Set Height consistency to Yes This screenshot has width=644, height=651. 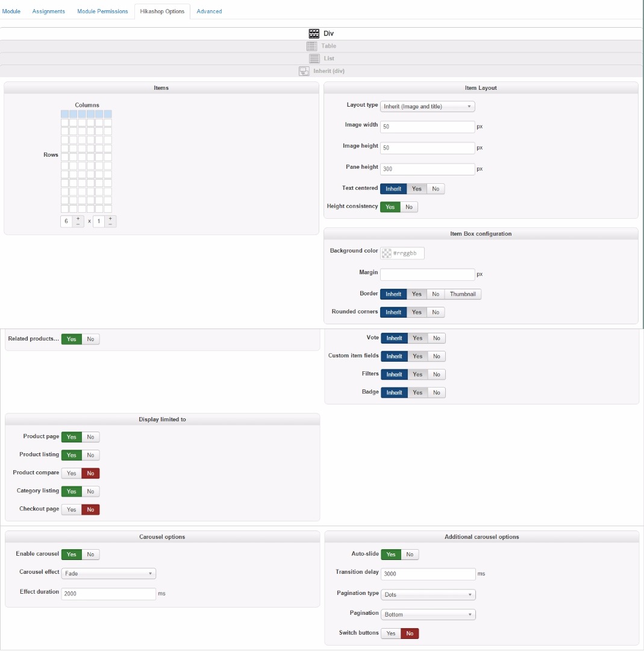pos(390,207)
